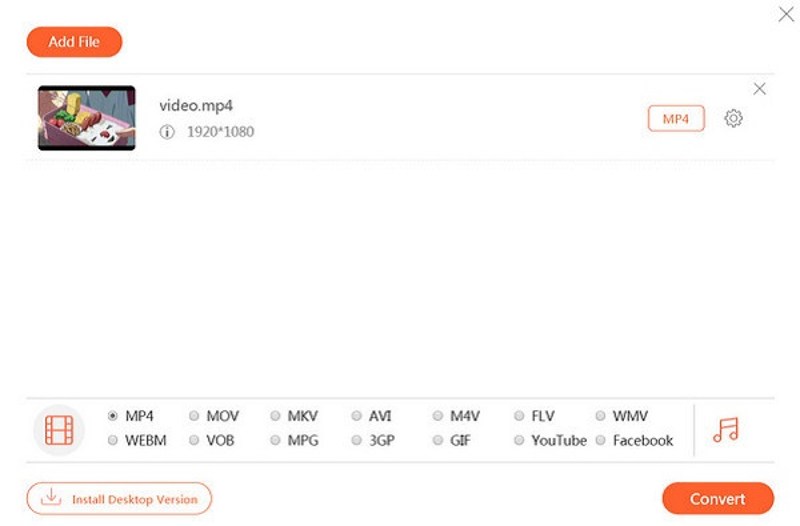Screen dimensions: 800x526
Task: Click Install Desktop Version button
Action: coord(119,498)
